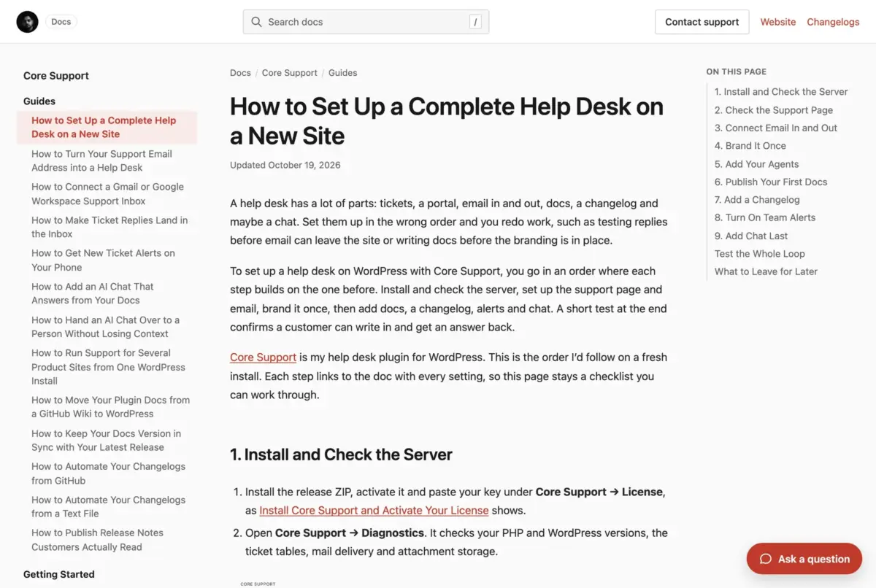Jump to '7. Add a Changelog'
876x588 pixels.
[x=757, y=200]
